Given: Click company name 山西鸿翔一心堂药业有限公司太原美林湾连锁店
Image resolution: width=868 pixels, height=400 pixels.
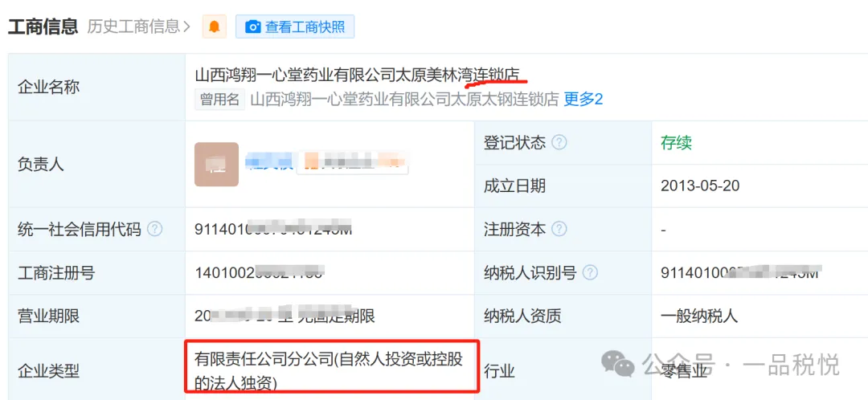Looking at the screenshot, I should pyautogui.click(x=357, y=76).
